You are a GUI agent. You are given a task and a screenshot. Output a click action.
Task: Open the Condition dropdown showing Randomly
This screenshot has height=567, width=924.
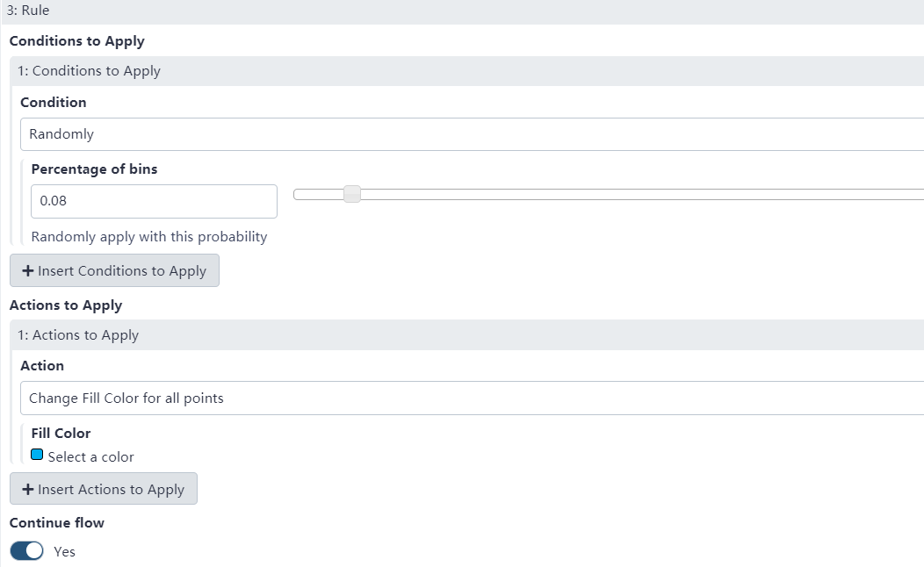472,134
